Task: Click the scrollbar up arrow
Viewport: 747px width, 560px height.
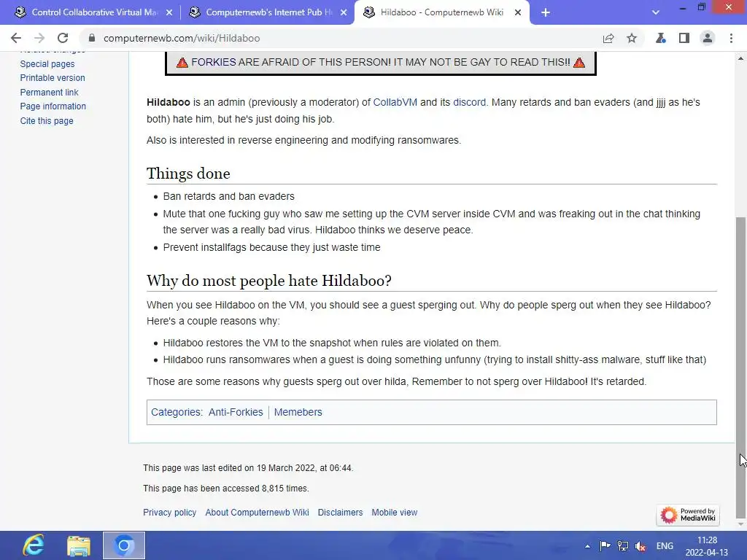Action: [x=741, y=58]
